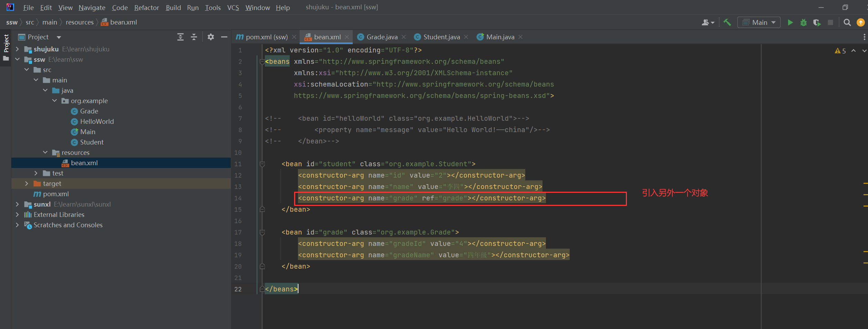This screenshot has width=868, height=329.
Task: Collapse all in Project panel
Action: [194, 37]
